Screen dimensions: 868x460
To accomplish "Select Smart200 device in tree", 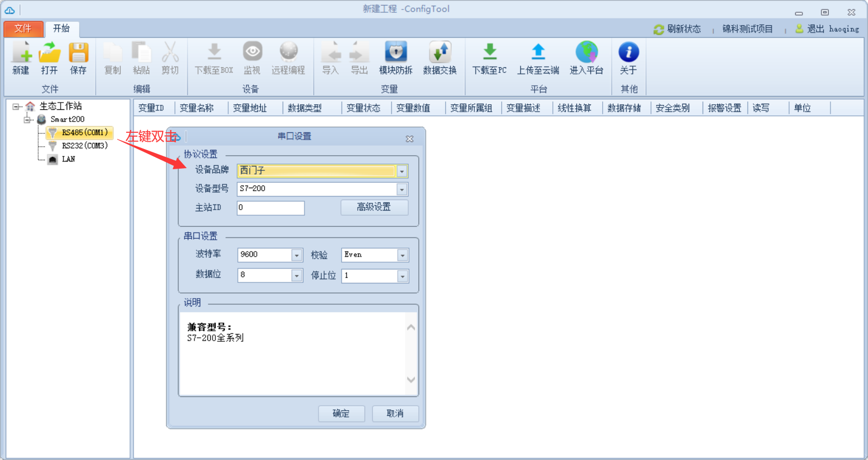I will coord(67,119).
